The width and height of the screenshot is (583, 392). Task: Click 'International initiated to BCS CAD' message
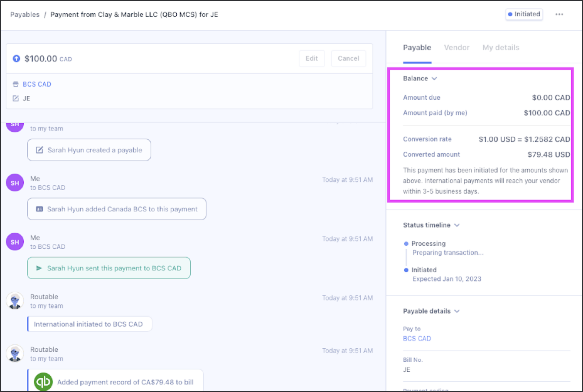[x=90, y=324]
